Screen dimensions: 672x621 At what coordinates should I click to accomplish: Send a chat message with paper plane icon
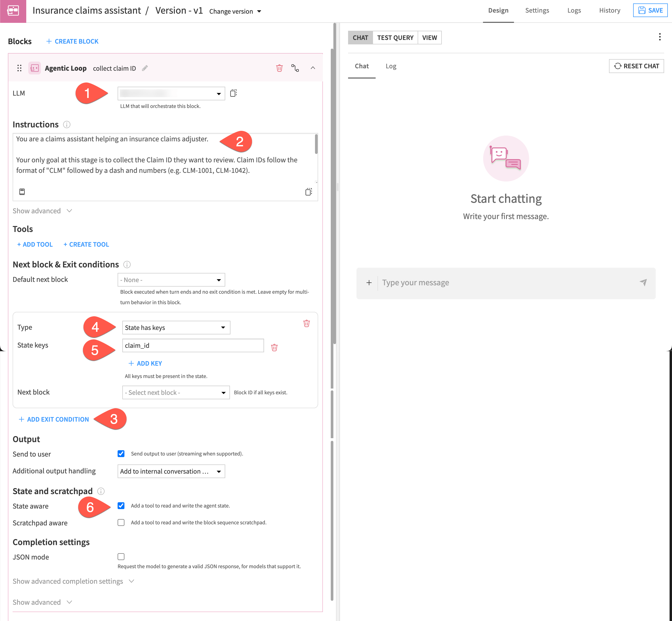[643, 283]
